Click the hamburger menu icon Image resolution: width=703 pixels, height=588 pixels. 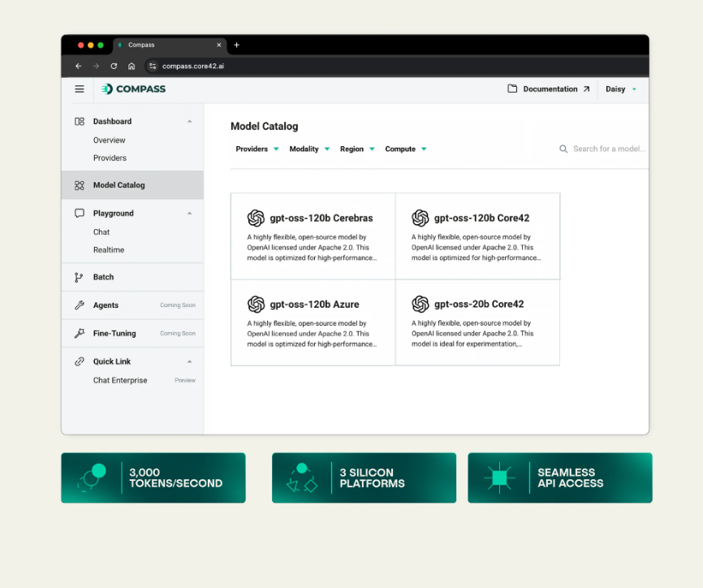click(x=80, y=89)
